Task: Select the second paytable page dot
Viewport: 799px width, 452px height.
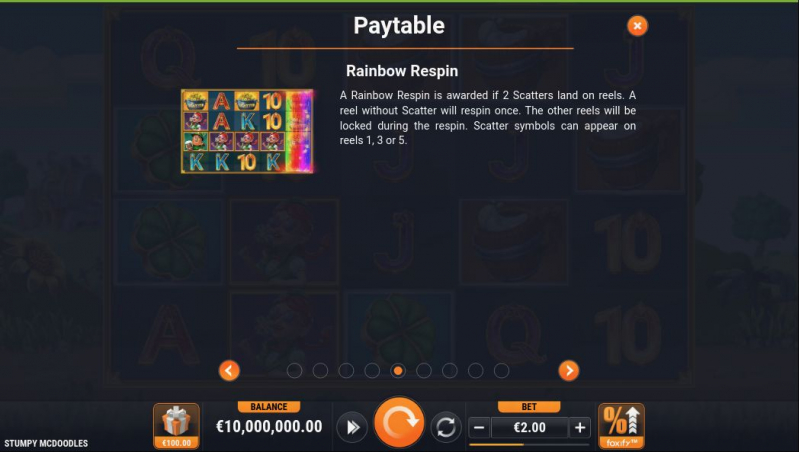Action: (x=320, y=370)
